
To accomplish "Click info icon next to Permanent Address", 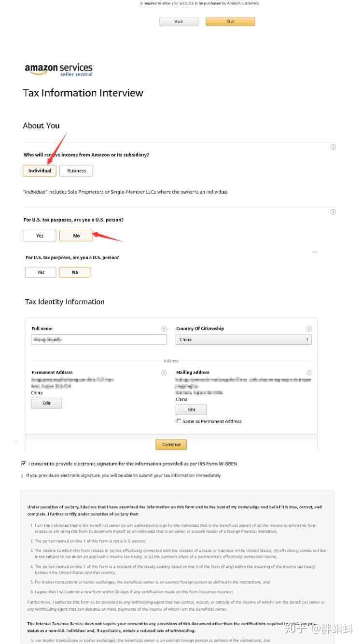I will (x=164, y=373).
